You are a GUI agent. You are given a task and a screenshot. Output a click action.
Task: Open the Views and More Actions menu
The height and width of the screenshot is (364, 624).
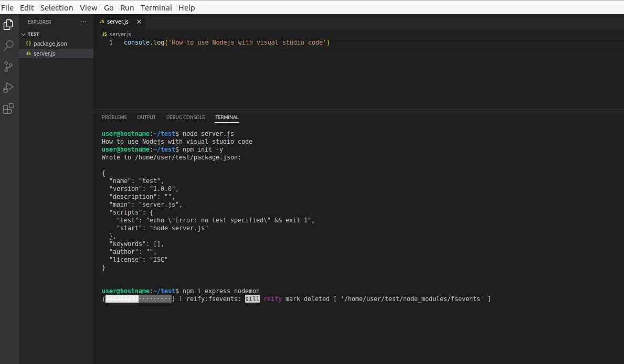(x=82, y=22)
